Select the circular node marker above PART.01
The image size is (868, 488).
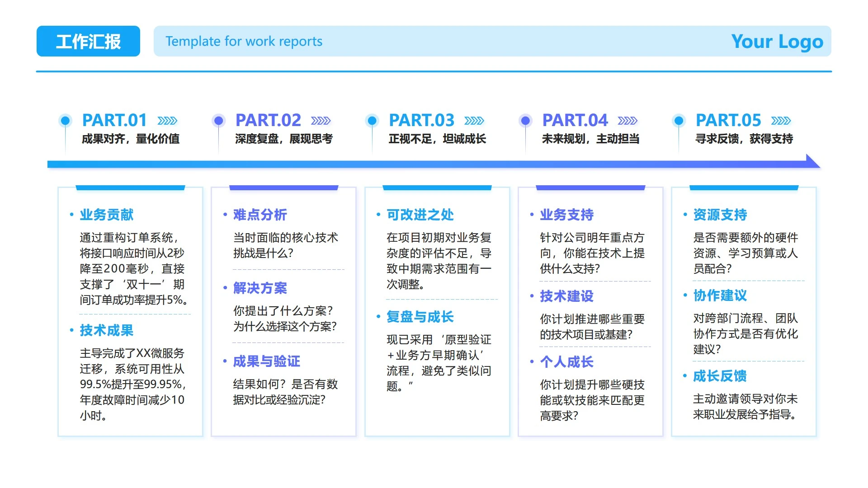click(x=66, y=121)
